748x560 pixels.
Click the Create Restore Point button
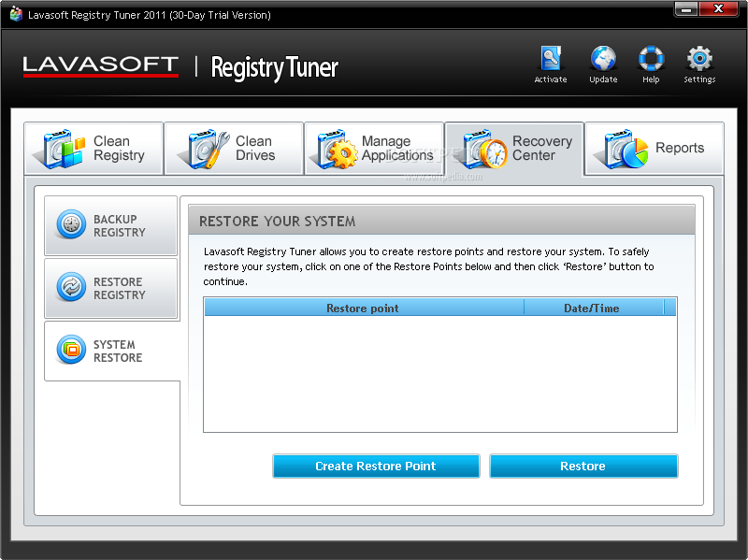click(x=376, y=466)
